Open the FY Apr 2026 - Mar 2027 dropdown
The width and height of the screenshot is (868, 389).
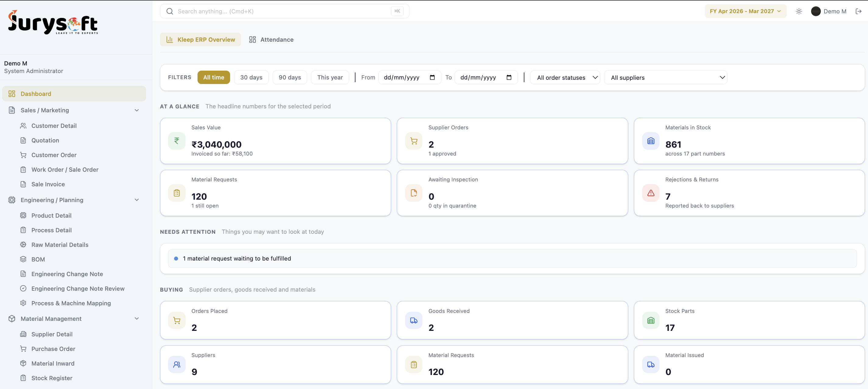[x=745, y=12]
